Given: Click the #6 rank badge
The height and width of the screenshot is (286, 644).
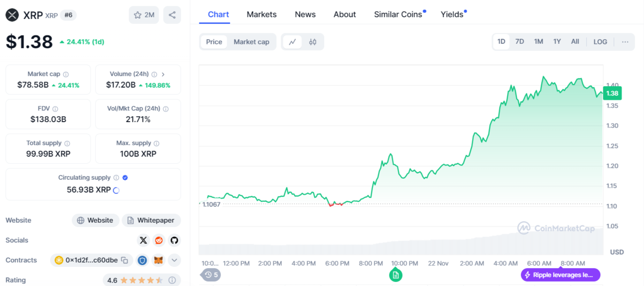Looking at the screenshot, I should [69, 15].
